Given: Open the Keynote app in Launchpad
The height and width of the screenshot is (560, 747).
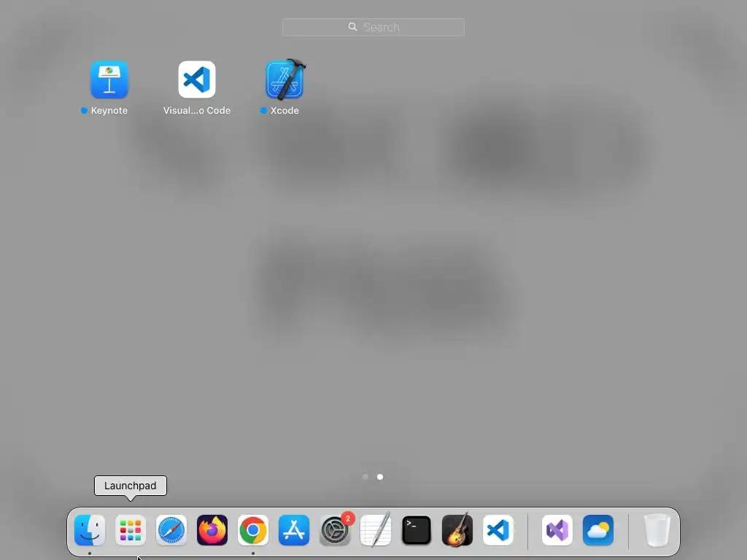Looking at the screenshot, I should [109, 79].
